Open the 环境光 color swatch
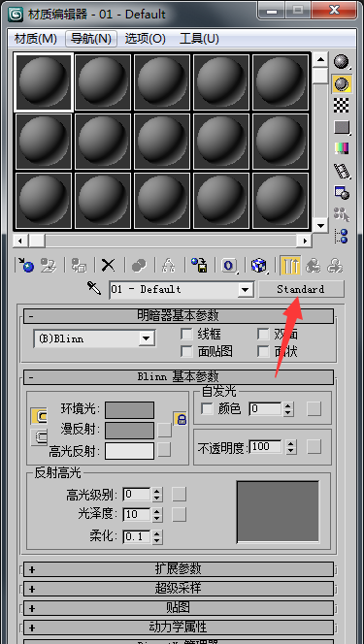Screen dimensions: 364x644 coord(129,410)
